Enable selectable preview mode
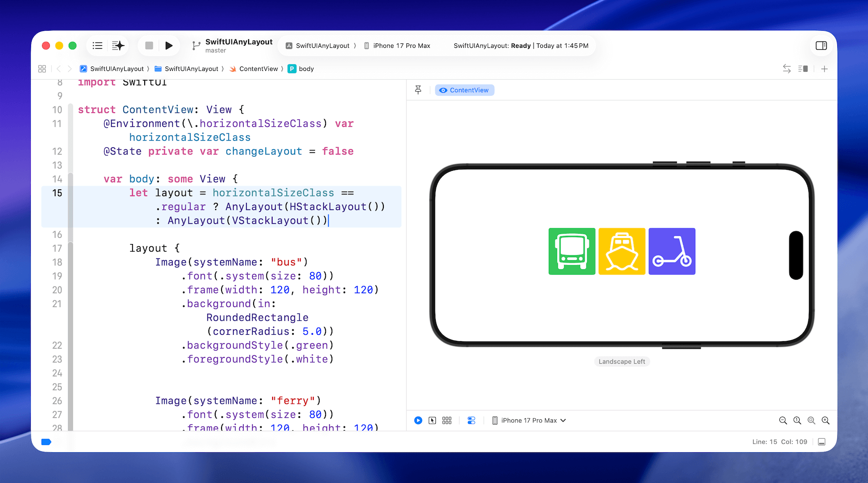868x483 pixels. 432,420
